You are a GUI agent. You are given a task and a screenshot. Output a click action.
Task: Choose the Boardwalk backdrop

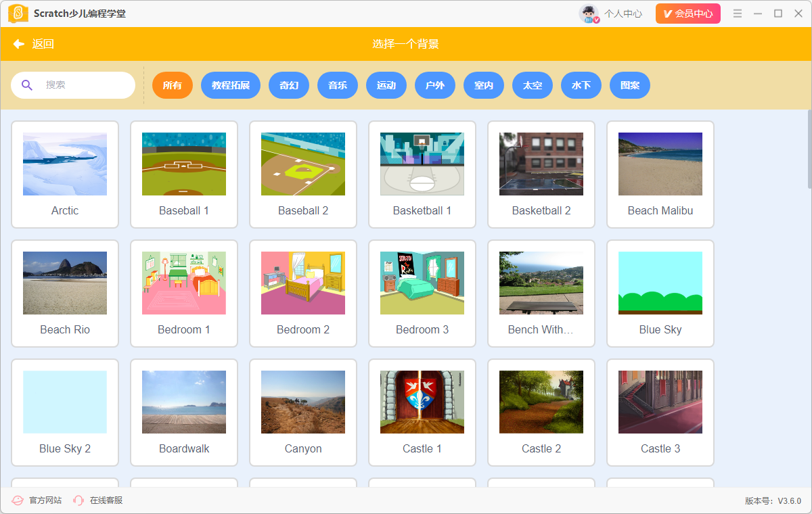coord(184,413)
